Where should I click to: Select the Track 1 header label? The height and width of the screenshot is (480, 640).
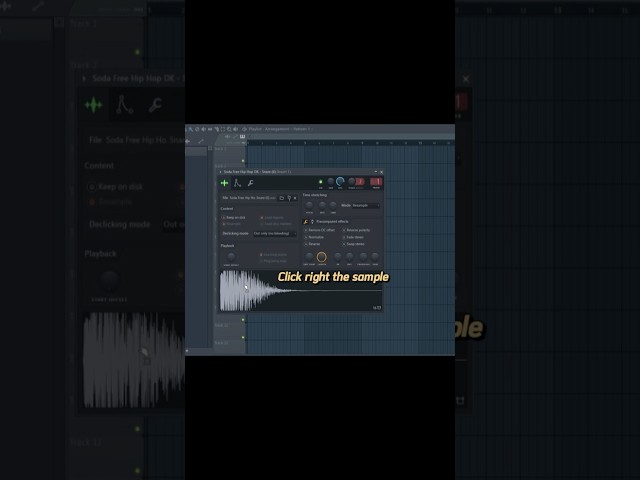[x=220, y=149]
